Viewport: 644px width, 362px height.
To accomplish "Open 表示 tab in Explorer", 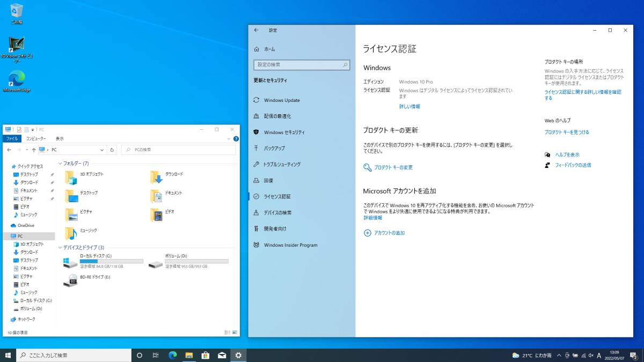I will coord(60,138).
